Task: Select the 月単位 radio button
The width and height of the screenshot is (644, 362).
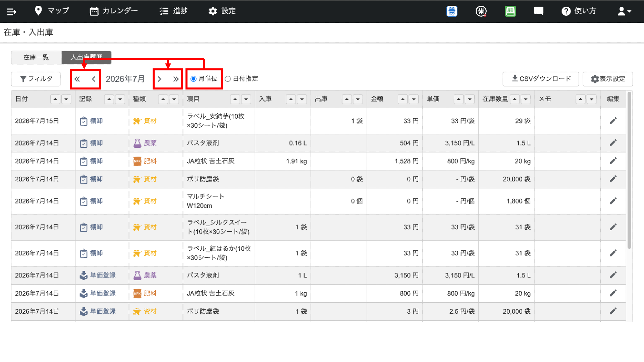Action: (194, 79)
